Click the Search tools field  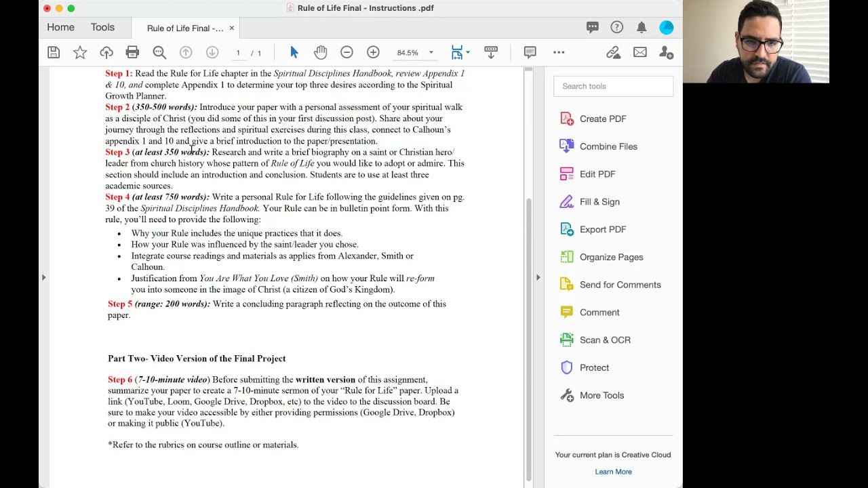click(x=613, y=86)
